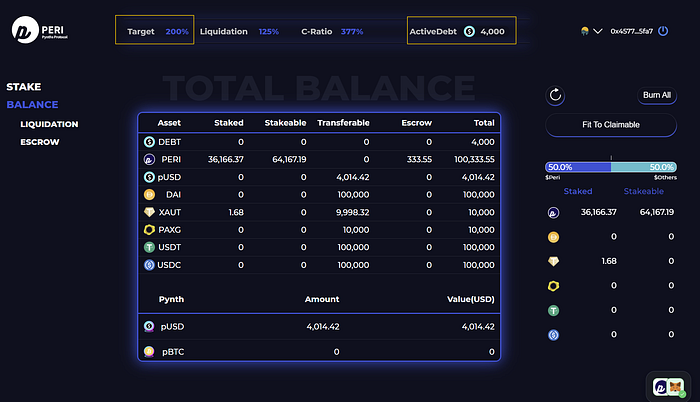The height and width of the screenshot is (402, 700).
Task: Click PERI staked value 36,166.37 in table
Action: [x=226, y=159]
